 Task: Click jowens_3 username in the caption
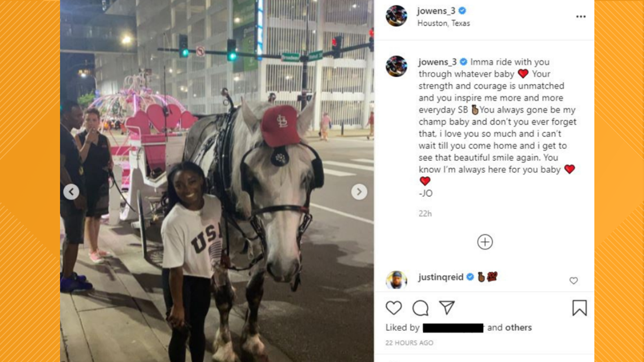(437, 62)
